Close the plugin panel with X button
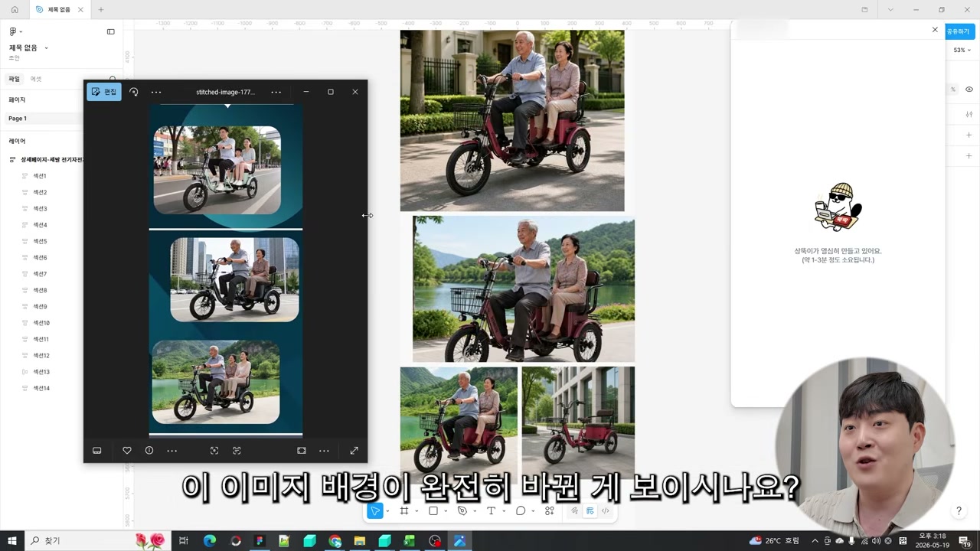980x551 pixels. 935,30
